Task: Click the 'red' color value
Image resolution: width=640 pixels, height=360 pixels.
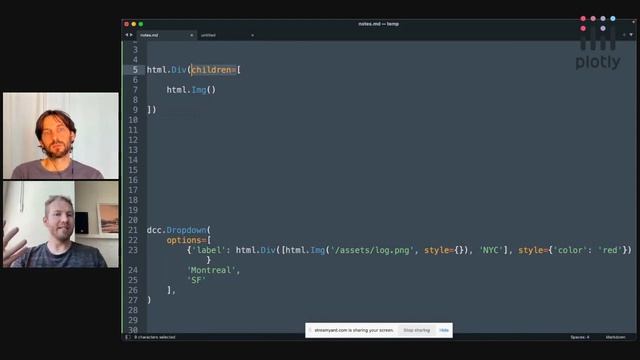Action: click(x=610, y=250)
